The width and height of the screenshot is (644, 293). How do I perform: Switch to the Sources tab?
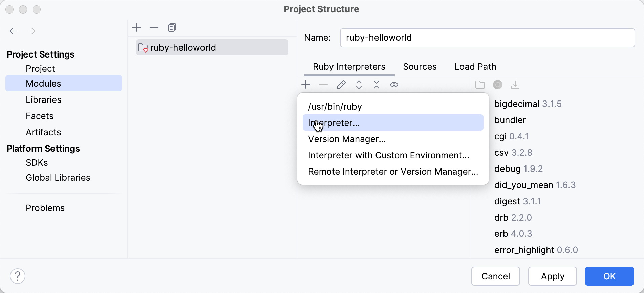(x=420, y=67)
